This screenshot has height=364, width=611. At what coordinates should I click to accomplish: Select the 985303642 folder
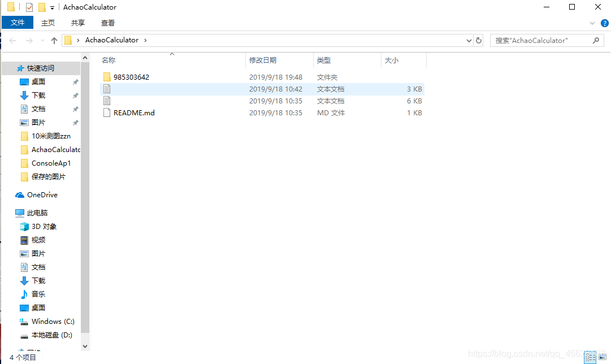click(131, 77)
